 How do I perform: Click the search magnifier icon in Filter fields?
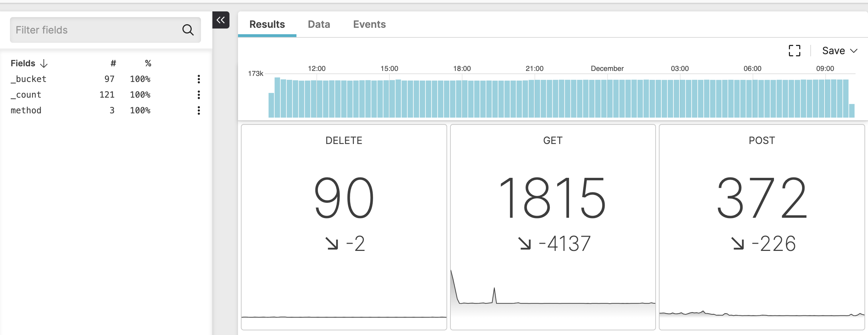[188, 30]
